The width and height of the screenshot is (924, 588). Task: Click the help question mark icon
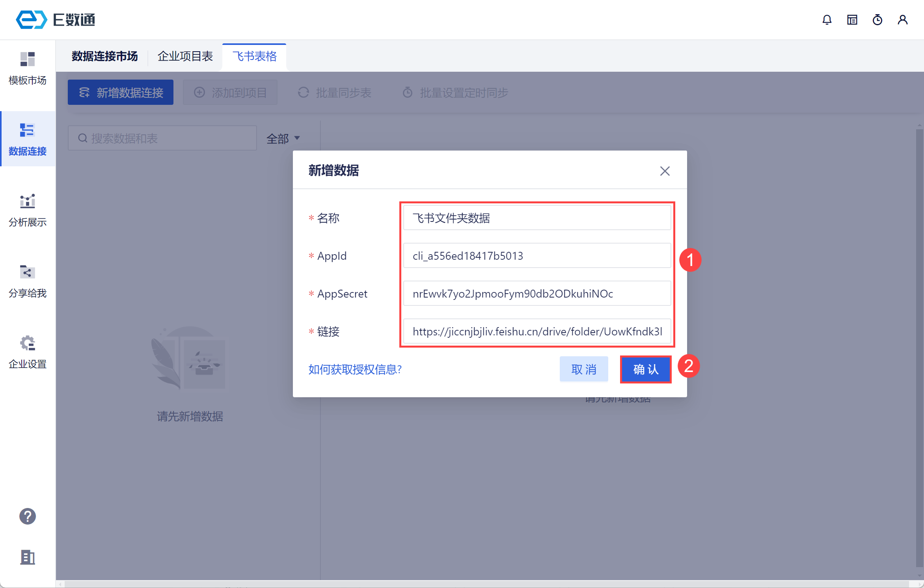[x=28, y=516]
